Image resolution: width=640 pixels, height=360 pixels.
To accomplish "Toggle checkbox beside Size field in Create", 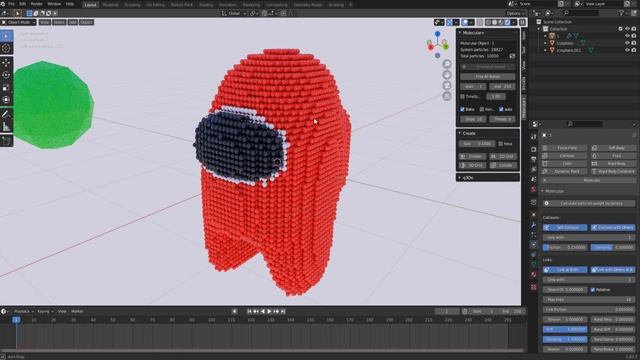I will point(500,144).
